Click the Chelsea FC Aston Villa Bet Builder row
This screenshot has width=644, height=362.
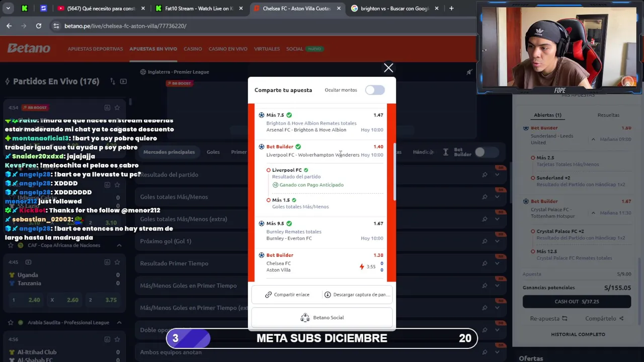(320, 262)
